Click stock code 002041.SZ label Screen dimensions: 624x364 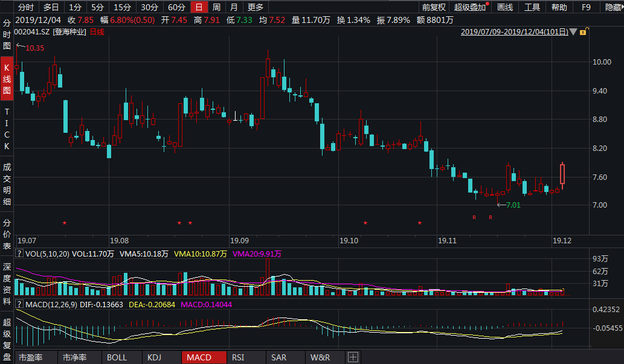tap(32, 32)
